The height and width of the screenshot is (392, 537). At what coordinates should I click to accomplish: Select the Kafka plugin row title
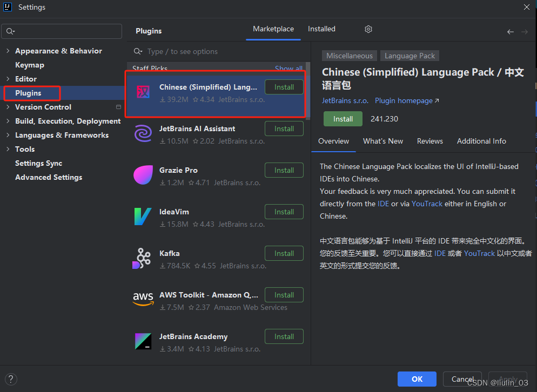(x=170, y=253)
